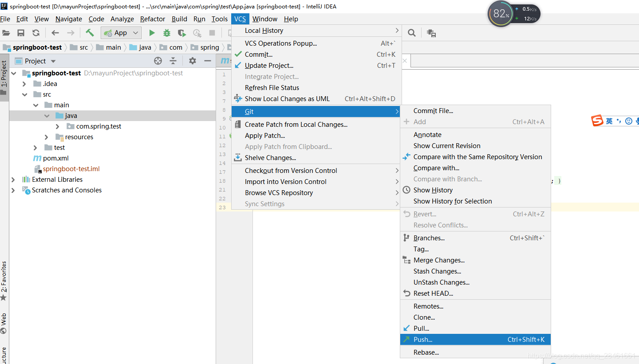Open Local History submenu
The image size is (639, 364).
coord(316,31)
